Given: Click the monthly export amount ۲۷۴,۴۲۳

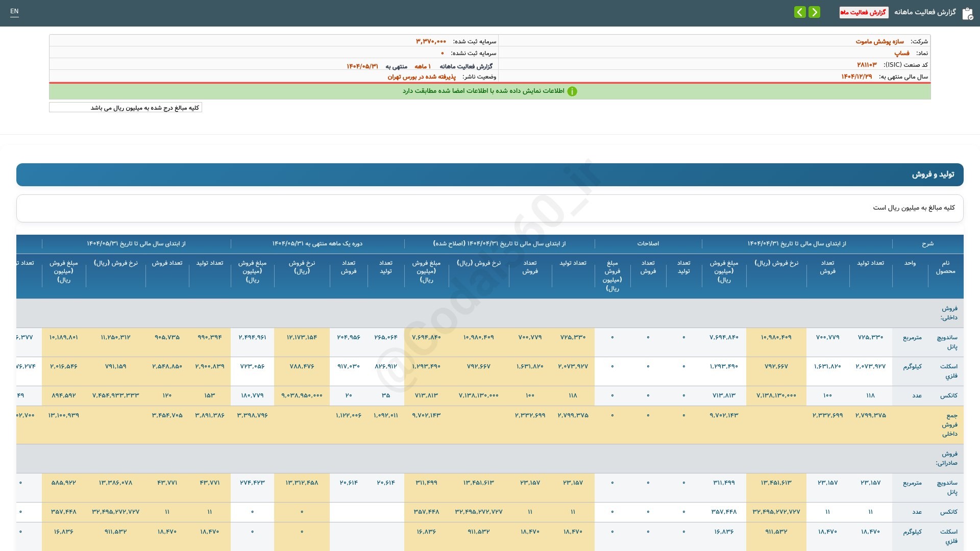Looking at the screenshot, I should coord(252,483).
